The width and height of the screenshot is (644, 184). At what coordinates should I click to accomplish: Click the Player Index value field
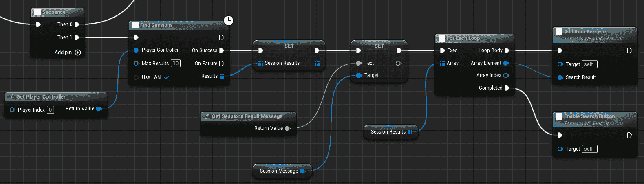pyautogui.click(x=51, y=110)
